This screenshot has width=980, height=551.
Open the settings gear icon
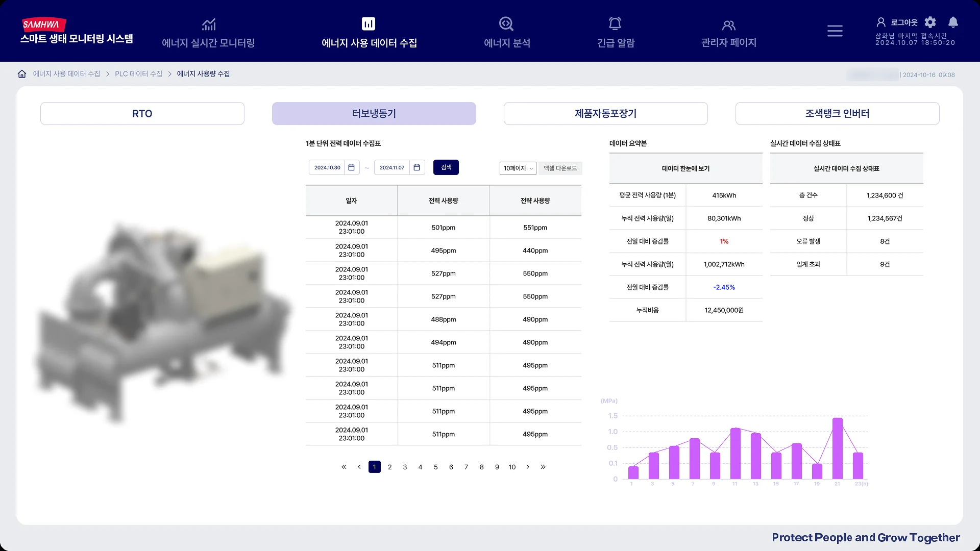(930, 22)
